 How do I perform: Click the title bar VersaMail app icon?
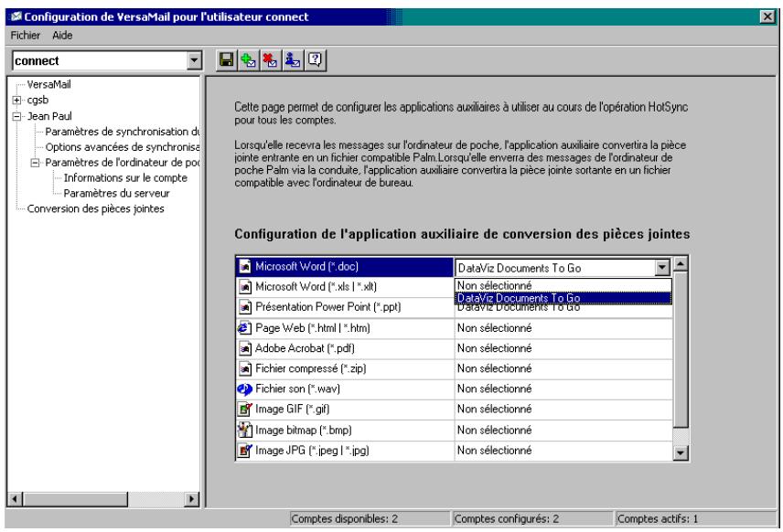(16, 16)
